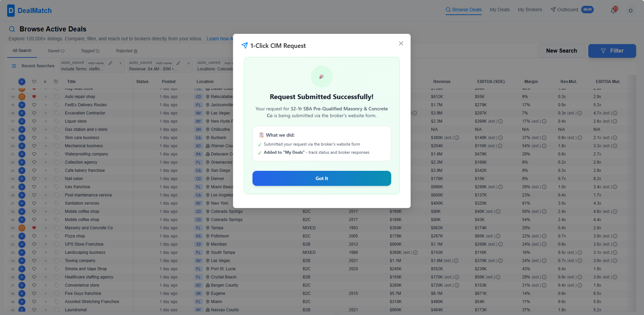Add name to Revenue saved search
The height and width of the screenshot is (315, 644).
[x=164, y=63]
